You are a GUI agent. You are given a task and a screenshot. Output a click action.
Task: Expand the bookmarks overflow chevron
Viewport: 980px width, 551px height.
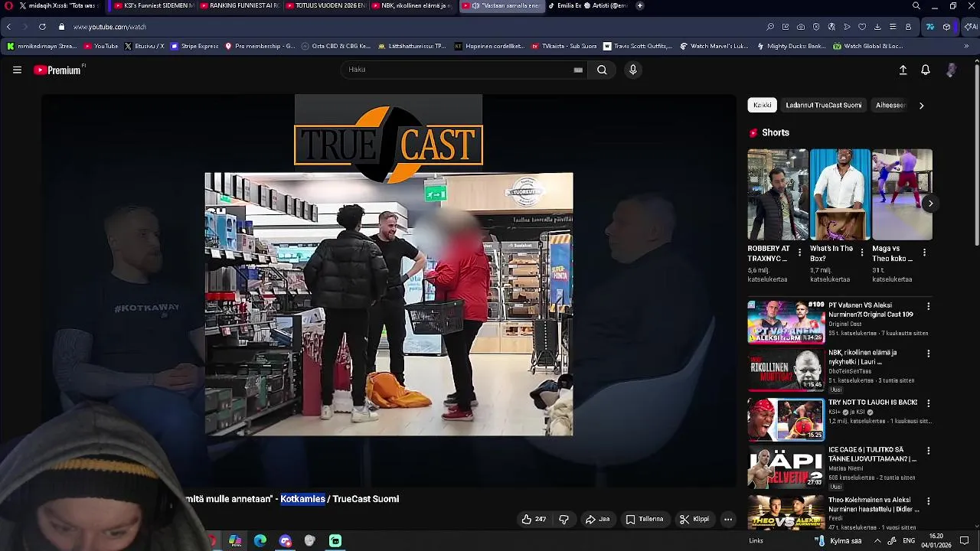(966, 46)
